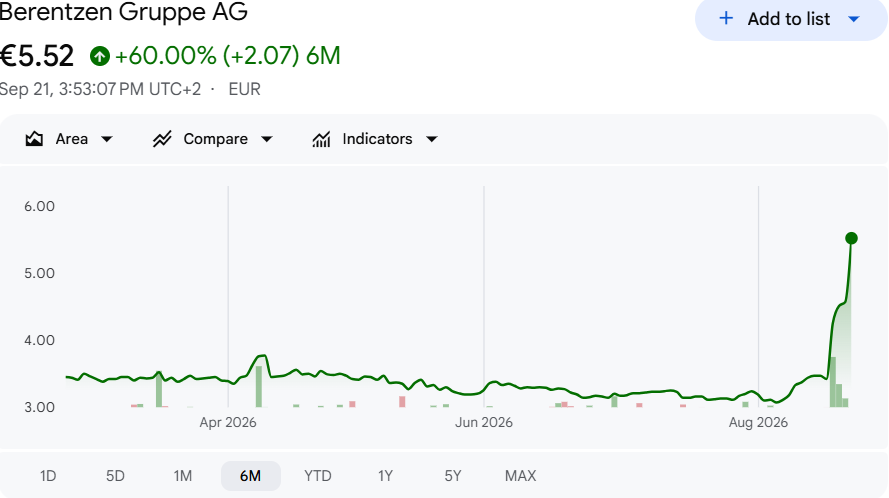Screen dimensions: 889x498
Task: Switch to the YTD range
Action: click(x=318, y=476)
